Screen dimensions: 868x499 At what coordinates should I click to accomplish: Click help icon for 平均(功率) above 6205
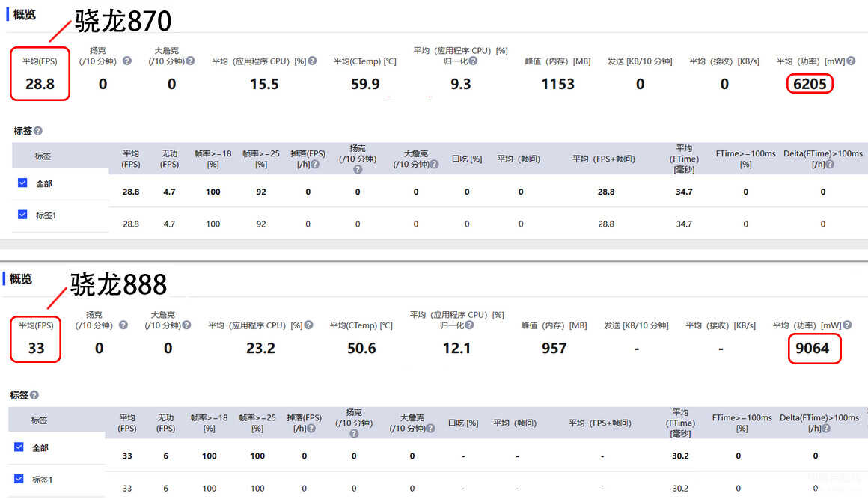(x=851, y=61)
